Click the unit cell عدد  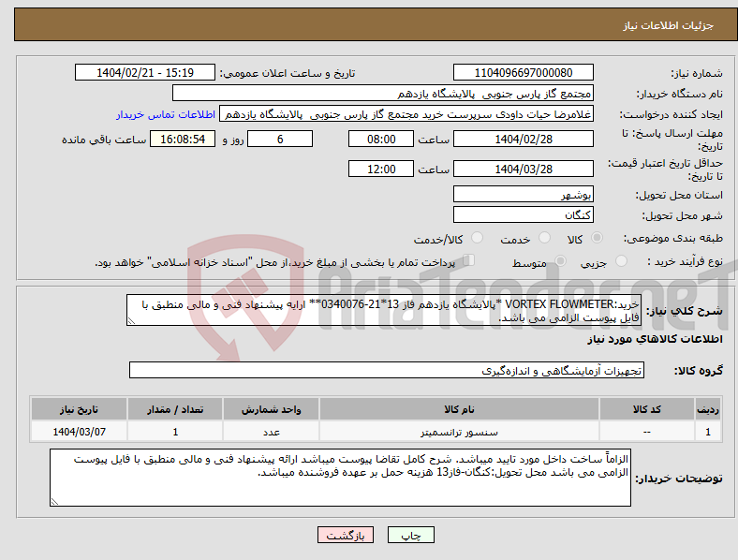271,432
